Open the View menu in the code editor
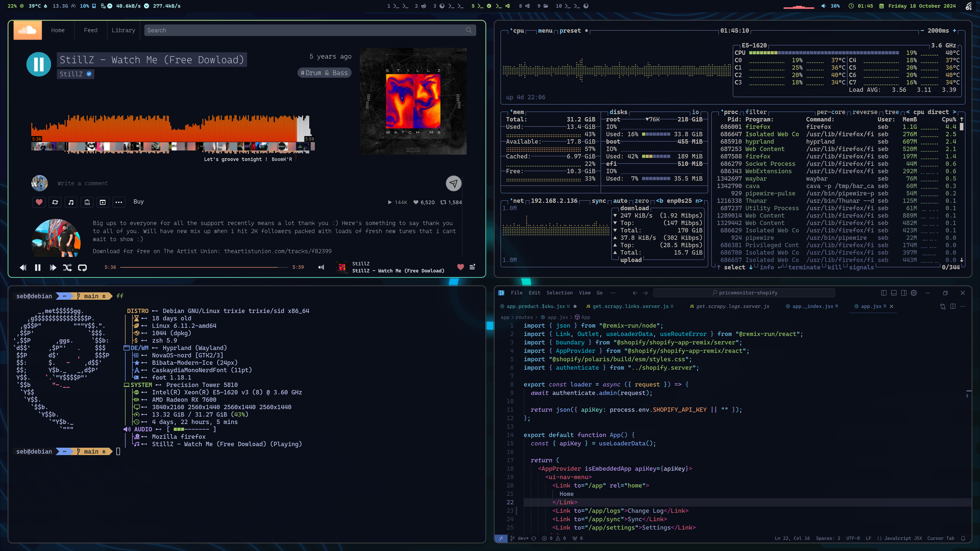The height and width of the screenshot is (551, 980). (x=585, y=293)
